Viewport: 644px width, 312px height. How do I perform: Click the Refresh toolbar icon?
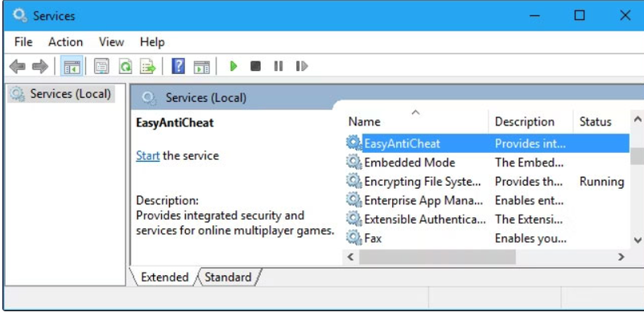(x=126, y=66)
